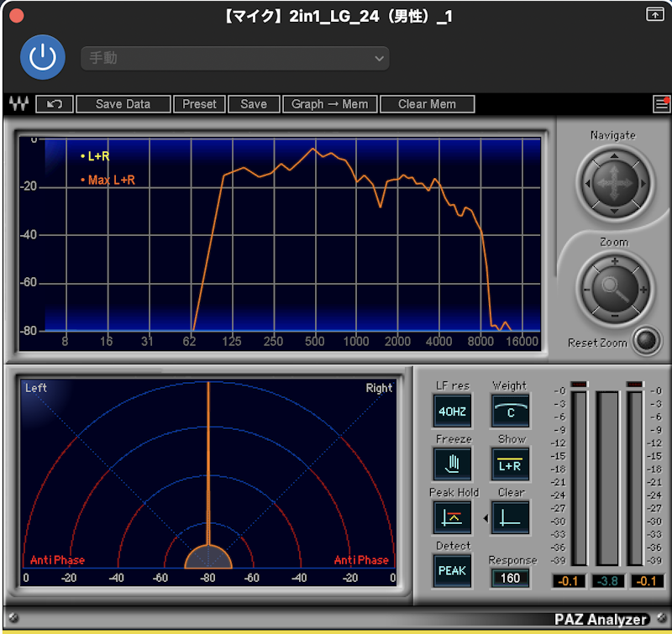Open the hamburger menu with red dot

click(x=661, y=104)
